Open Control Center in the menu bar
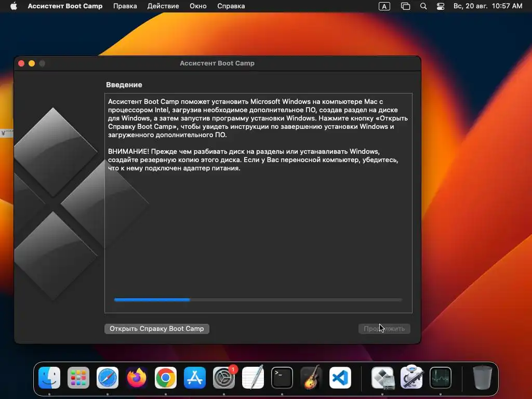 tap(441, 6)
